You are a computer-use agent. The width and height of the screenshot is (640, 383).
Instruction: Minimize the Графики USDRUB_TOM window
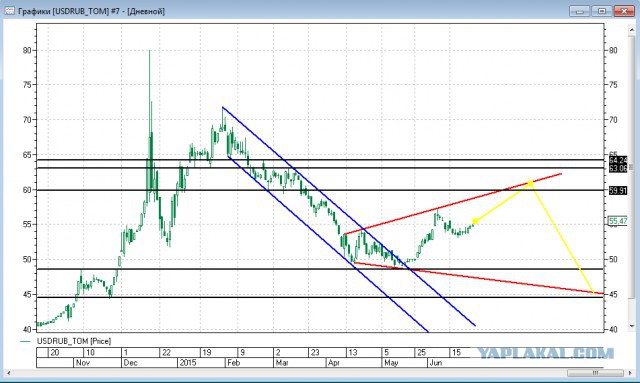click(580, 11)
